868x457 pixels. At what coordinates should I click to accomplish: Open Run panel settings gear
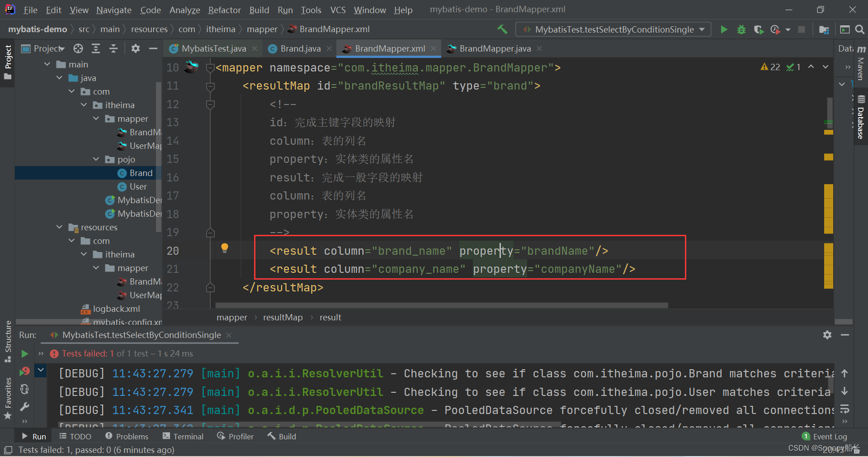coord(827,335)
